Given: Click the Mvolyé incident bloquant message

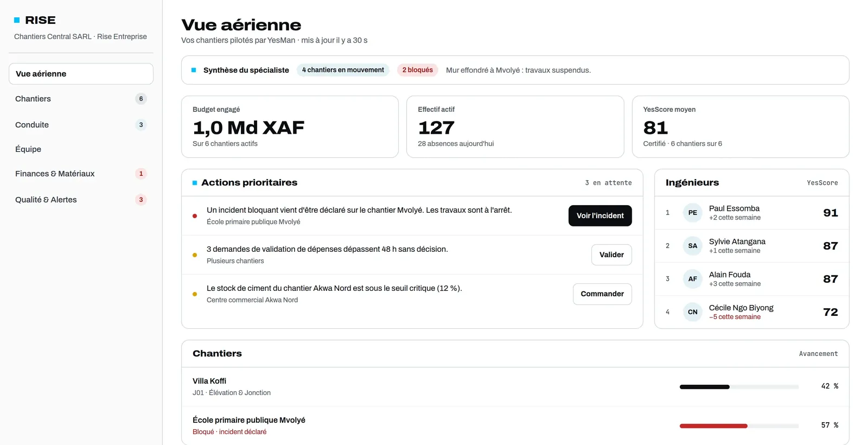Looking at the screenshot, I should coord(359,210).
